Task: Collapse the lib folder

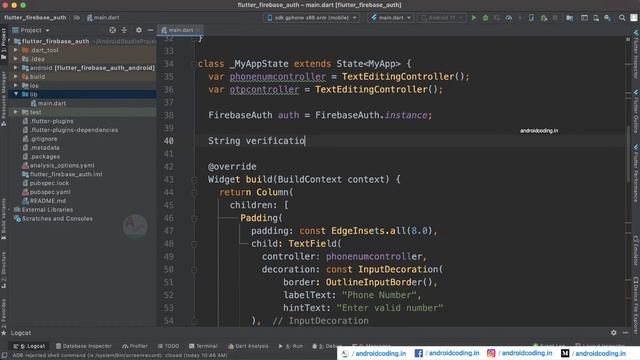Action: coord(16,94)
